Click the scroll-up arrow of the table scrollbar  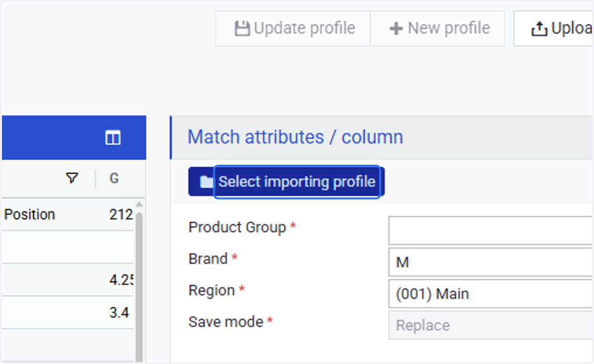(139, 204)
